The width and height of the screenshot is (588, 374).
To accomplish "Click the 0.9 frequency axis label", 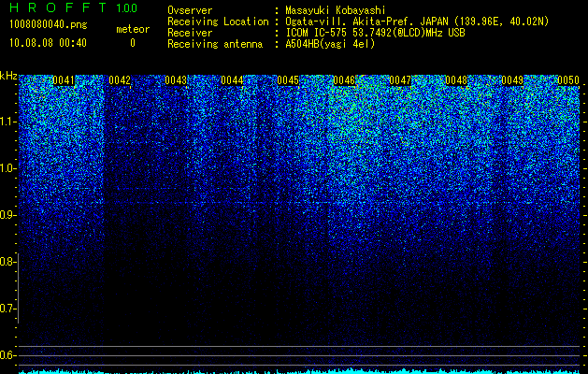I will point(7,215).
